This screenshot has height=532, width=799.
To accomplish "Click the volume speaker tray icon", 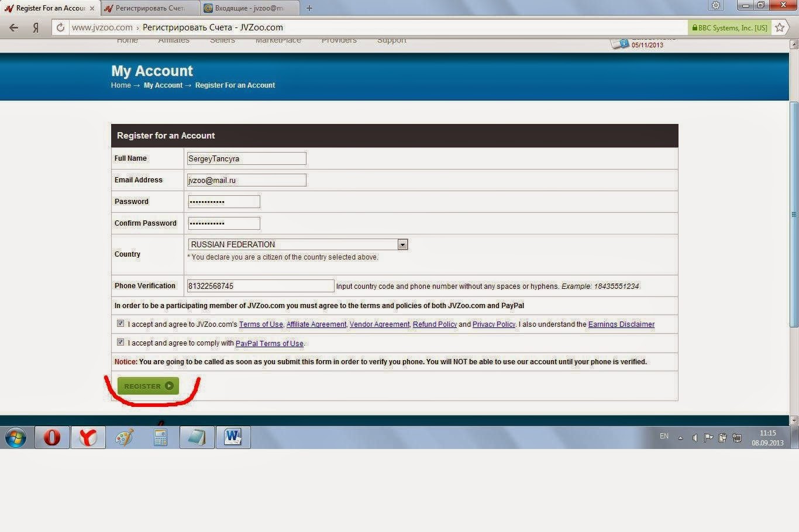I will pos(694,438).
